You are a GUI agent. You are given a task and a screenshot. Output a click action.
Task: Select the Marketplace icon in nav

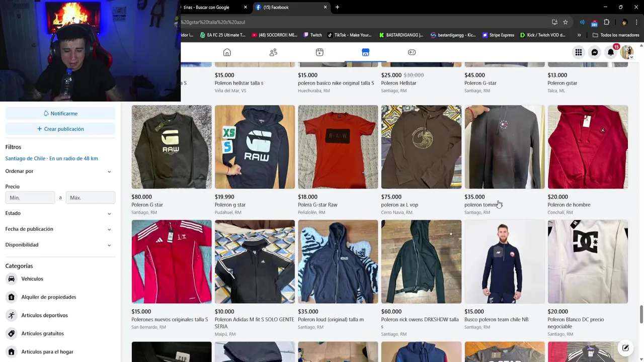(366, 52)
